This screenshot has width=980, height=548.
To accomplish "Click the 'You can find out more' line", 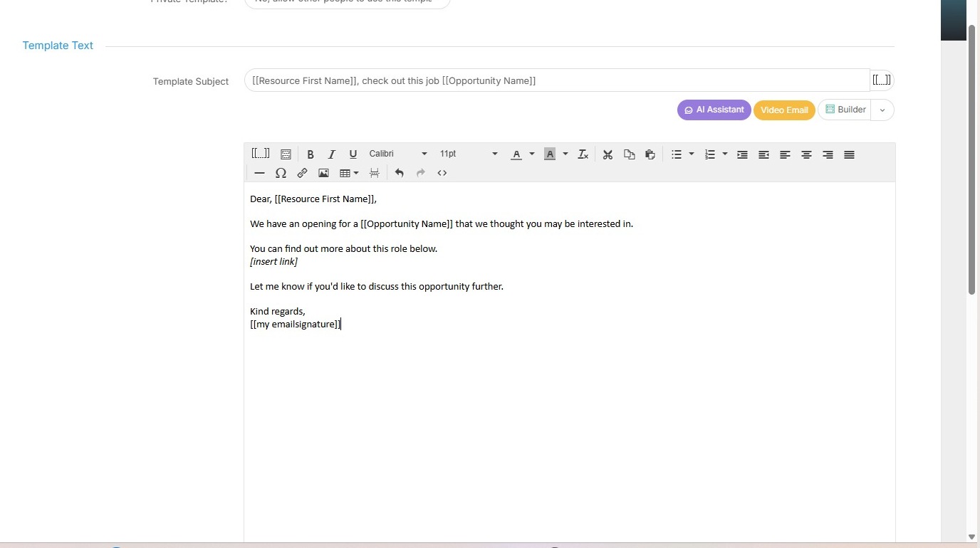I will [343, 249].
